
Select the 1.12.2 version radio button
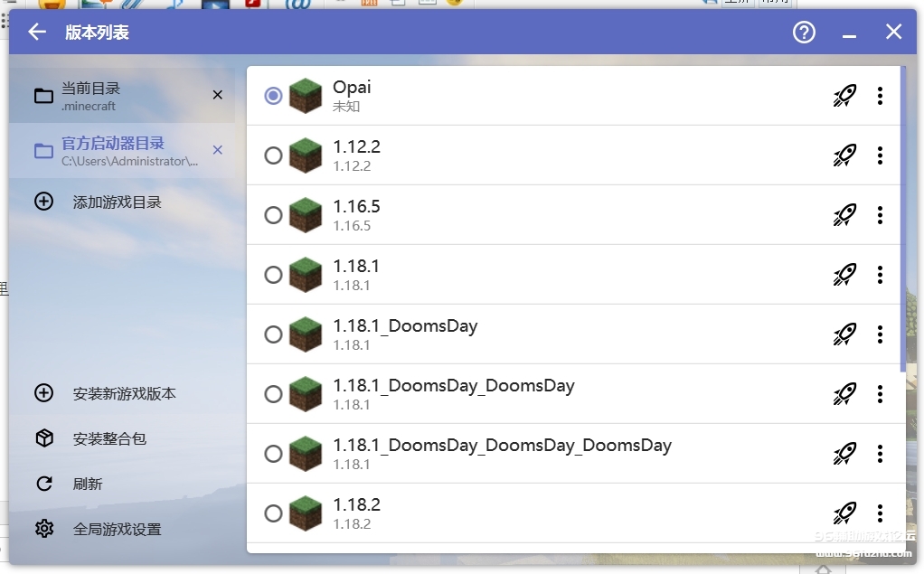click(273, 155)
